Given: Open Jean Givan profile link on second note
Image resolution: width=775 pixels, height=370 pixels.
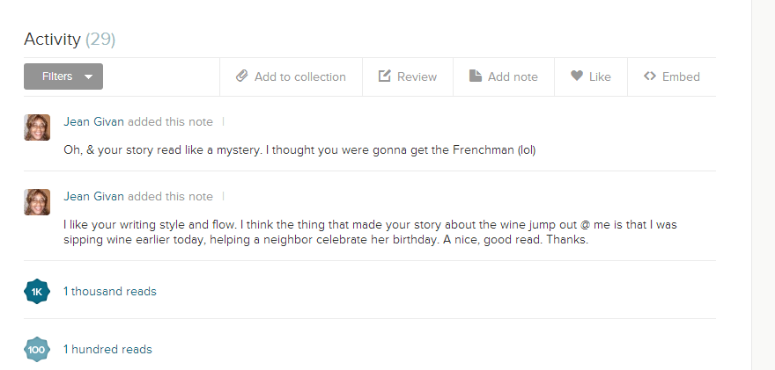Looking at the screenshot, I should [x=93, y=197].
